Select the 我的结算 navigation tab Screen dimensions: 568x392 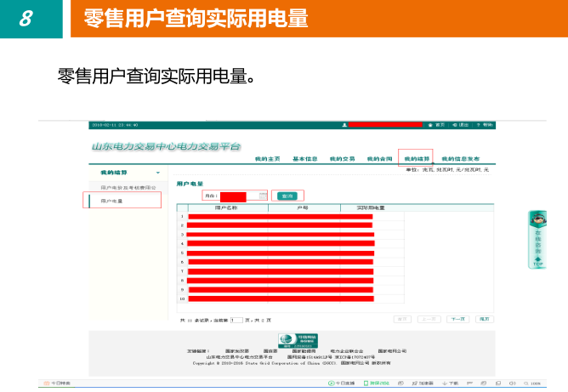[x=416, y=159]
